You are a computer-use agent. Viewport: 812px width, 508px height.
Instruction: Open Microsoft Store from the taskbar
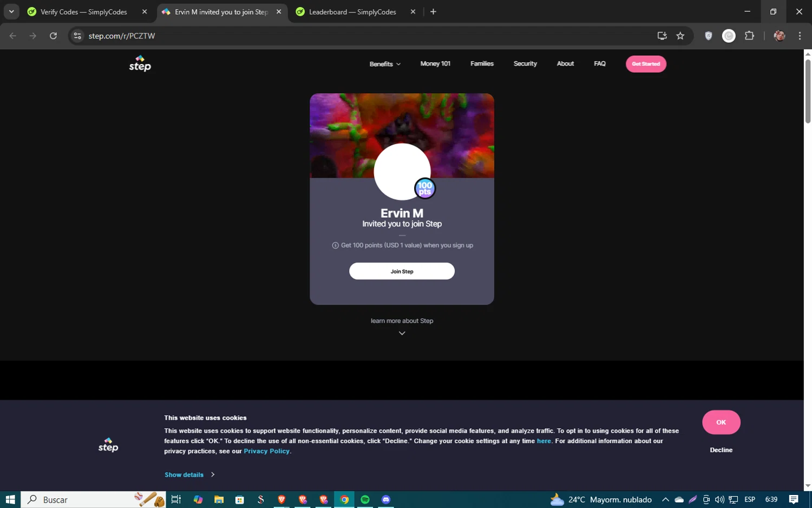click(240, 499)
